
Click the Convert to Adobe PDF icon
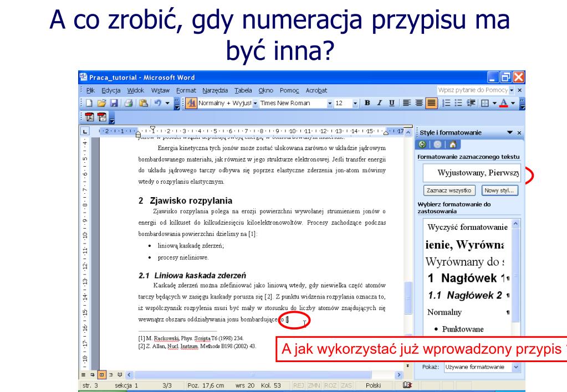[89, 117]
